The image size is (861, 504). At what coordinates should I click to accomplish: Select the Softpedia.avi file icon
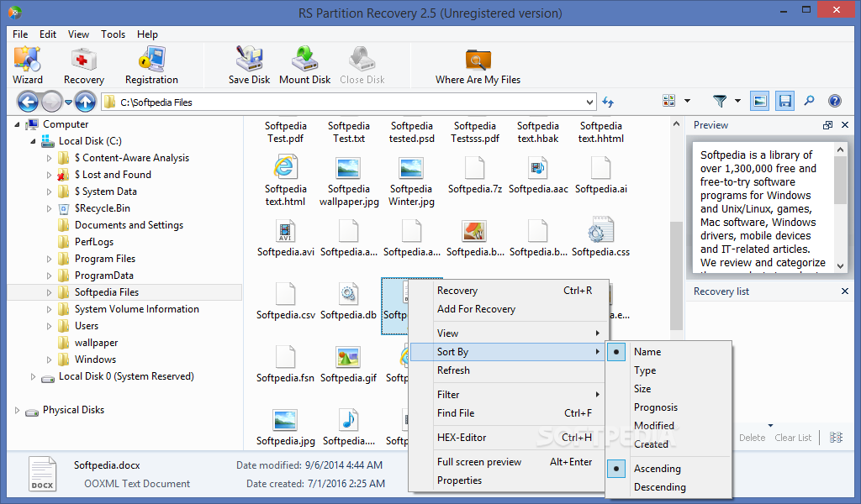click(286, 232)
